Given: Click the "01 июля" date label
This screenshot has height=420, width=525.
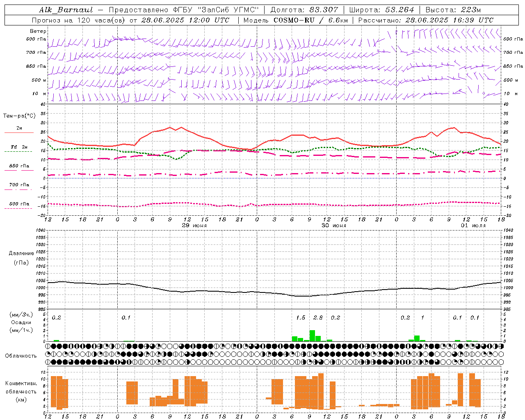Looking at the screenshot, I should [x=473, y=226].
